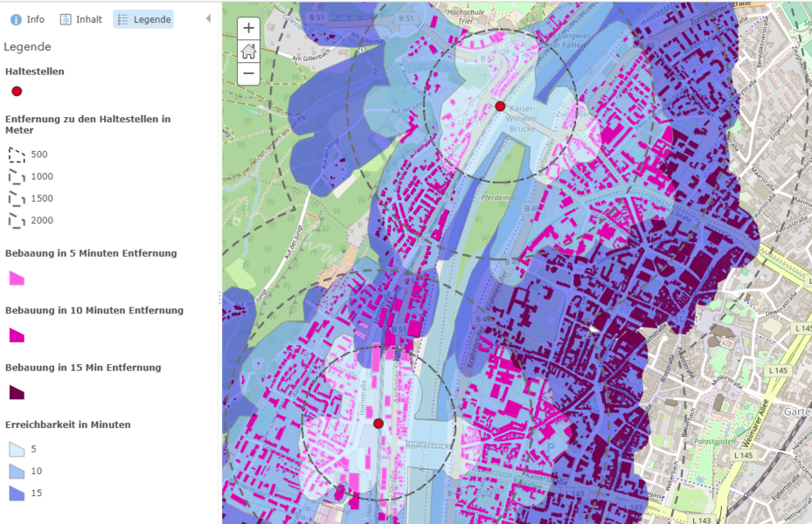The width and height of the screenshot is (812, 524).
Task: Click the Kaiserstraße street label
Action: [547, 479]
